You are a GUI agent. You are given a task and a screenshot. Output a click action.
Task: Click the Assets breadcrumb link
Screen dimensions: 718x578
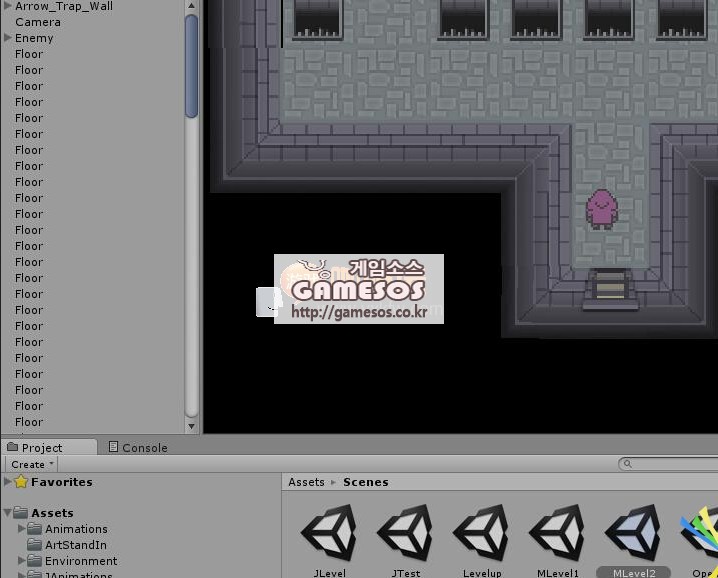306,482
